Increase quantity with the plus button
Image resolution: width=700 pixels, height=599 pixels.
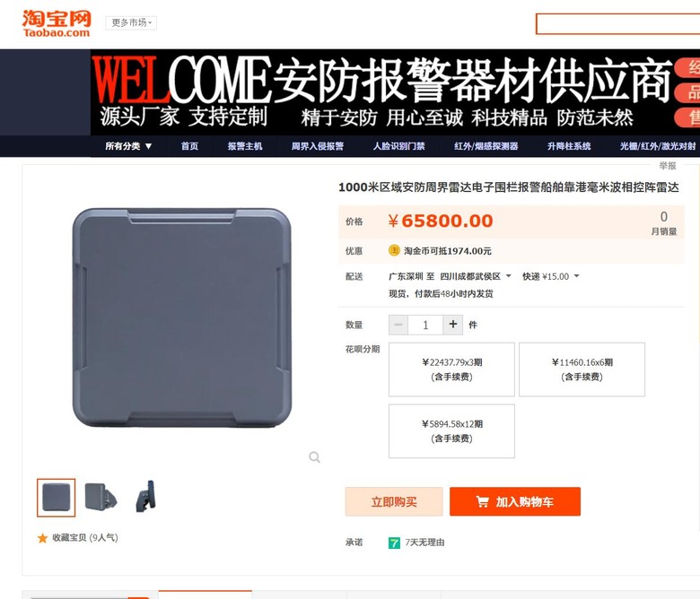click(452, 325)
